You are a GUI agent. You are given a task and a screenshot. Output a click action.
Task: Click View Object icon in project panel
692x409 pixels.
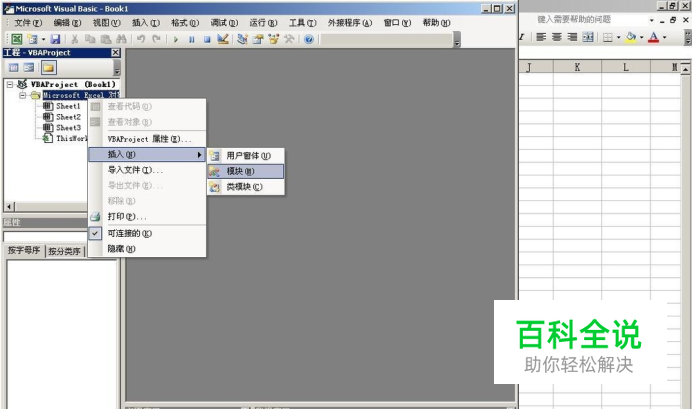point(29,68)
